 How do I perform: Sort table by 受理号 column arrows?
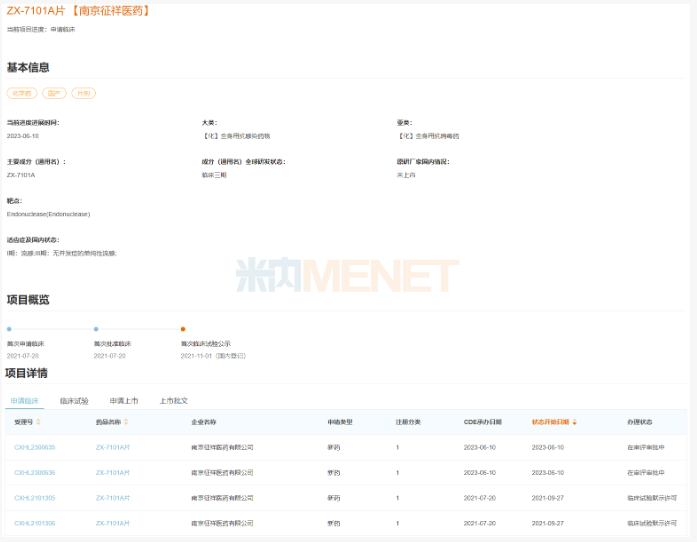(x=38, y=422)
